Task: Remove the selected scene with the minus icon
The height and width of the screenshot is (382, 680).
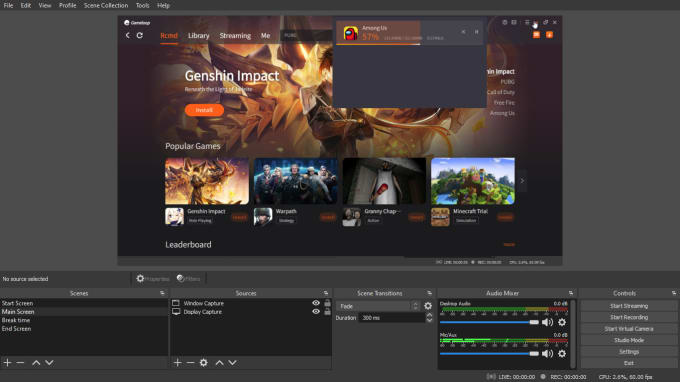Action: click(x=20, y=362)
